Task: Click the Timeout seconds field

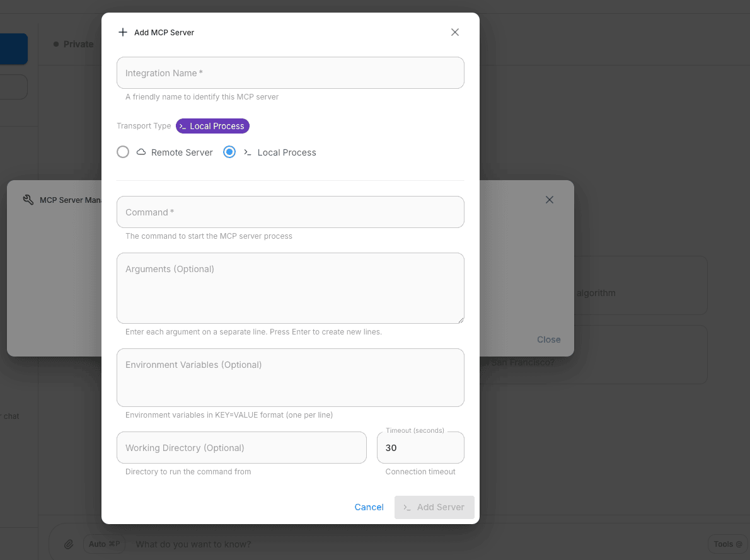Action: [420, 448]
